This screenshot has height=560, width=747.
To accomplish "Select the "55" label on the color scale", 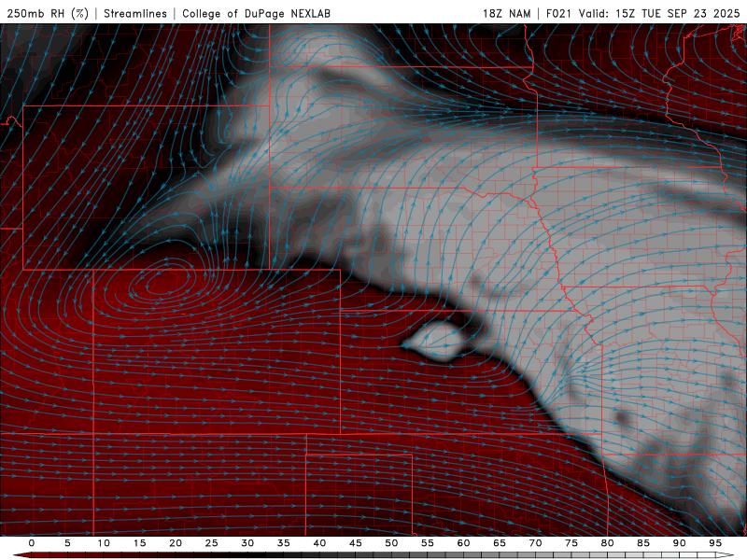I will pos(428,543).
